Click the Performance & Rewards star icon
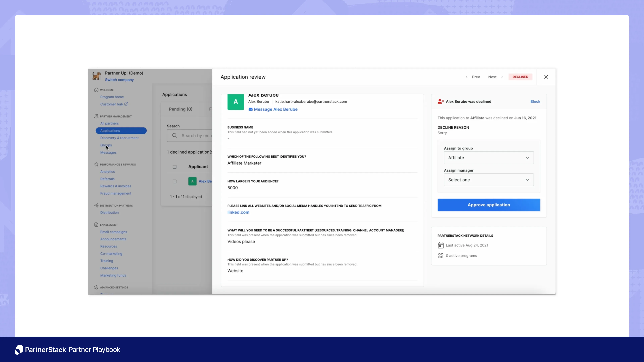Screen dimensions: 644x362 96,164
